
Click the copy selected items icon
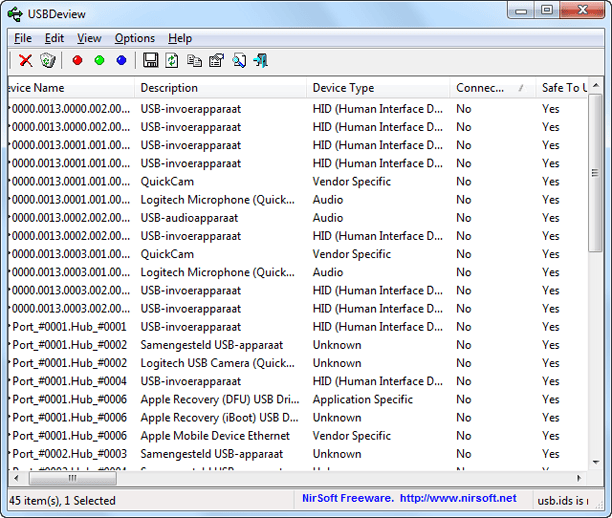coord(194,61)
